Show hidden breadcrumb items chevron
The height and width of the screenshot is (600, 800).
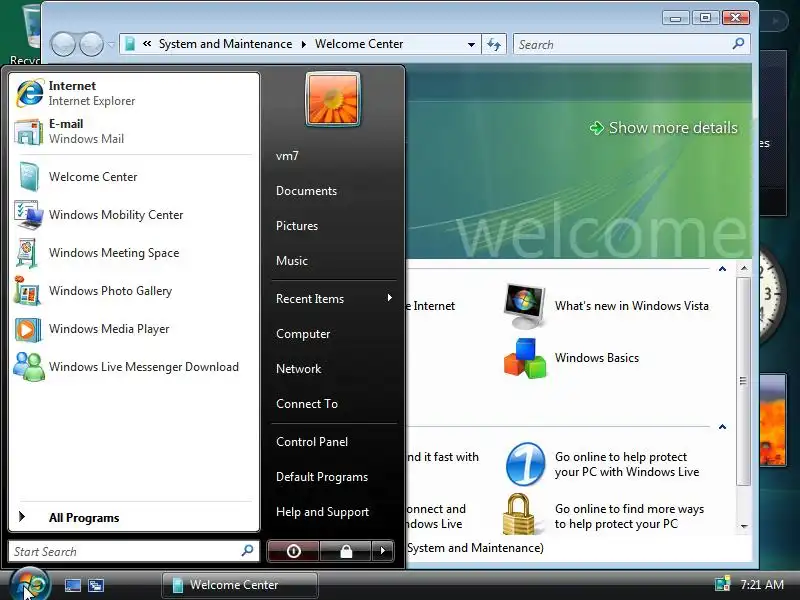pos(147,44)
